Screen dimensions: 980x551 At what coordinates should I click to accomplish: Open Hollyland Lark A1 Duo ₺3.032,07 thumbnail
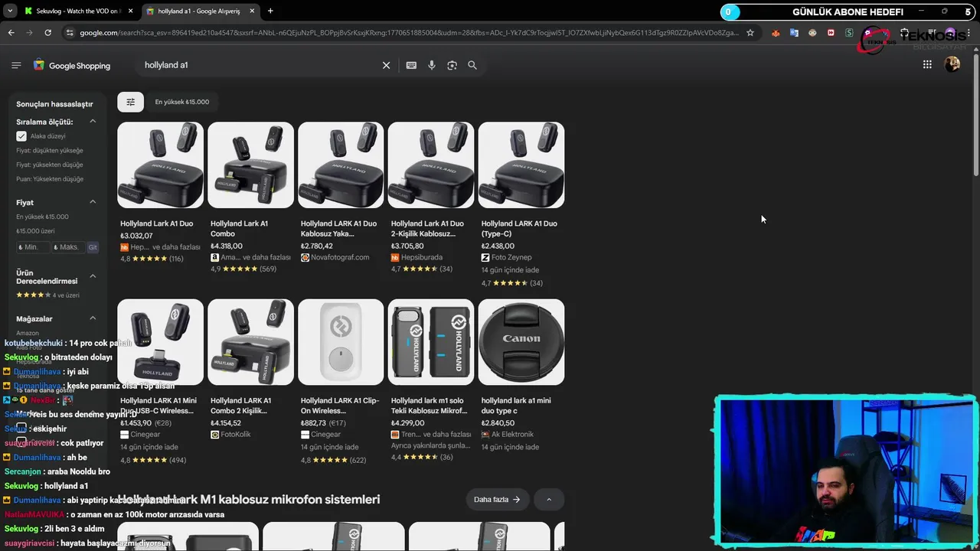point(161,165)
